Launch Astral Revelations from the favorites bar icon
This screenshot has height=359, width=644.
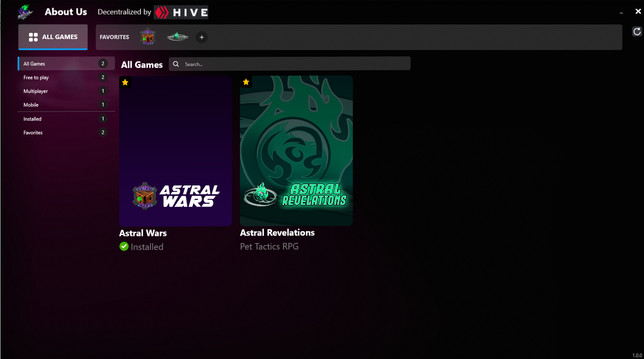point(178,37)
